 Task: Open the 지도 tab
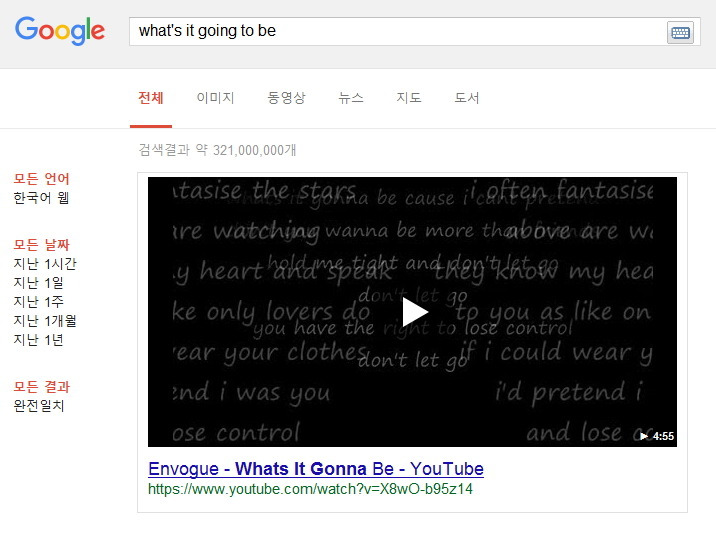tap(409, 98)
